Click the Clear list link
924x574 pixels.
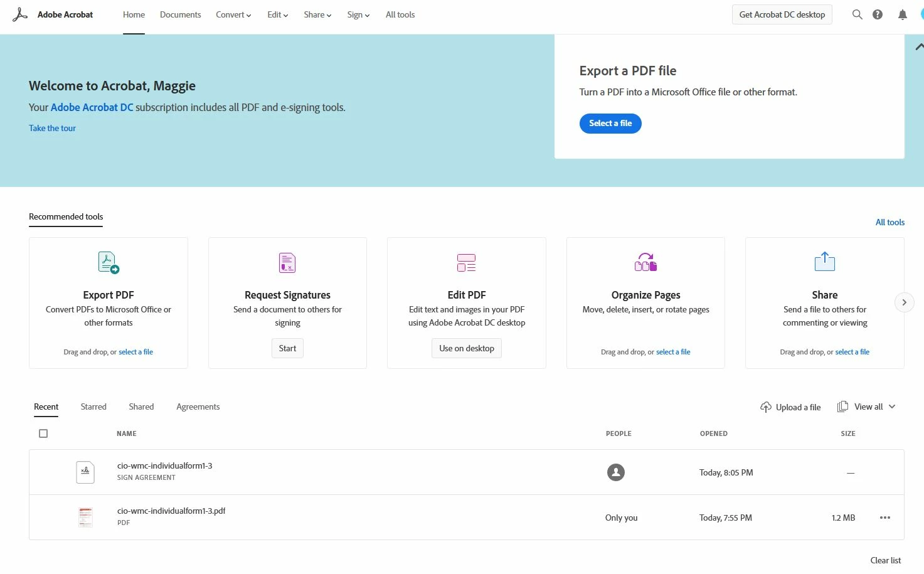tap(886, 560)
